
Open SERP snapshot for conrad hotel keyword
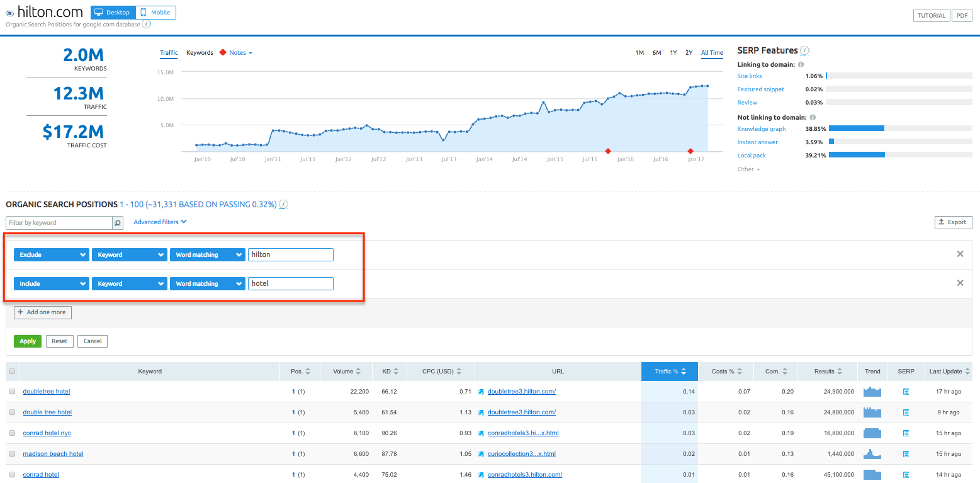coord(906,475)
